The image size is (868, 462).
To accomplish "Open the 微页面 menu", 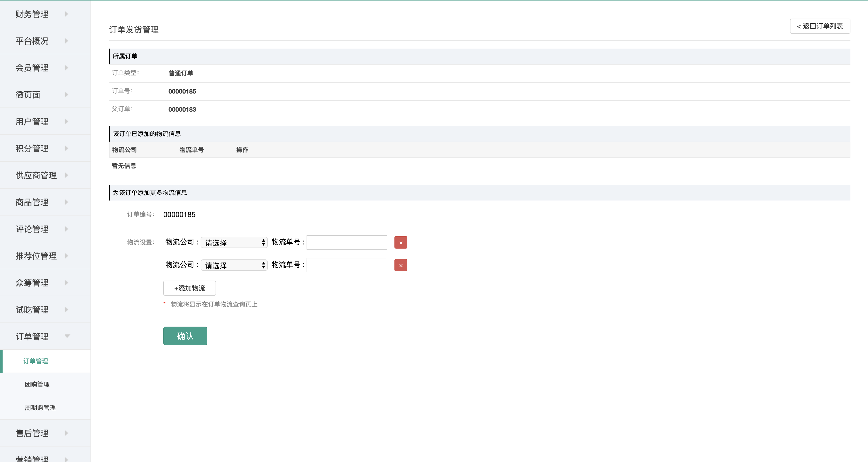I will 45,95.
